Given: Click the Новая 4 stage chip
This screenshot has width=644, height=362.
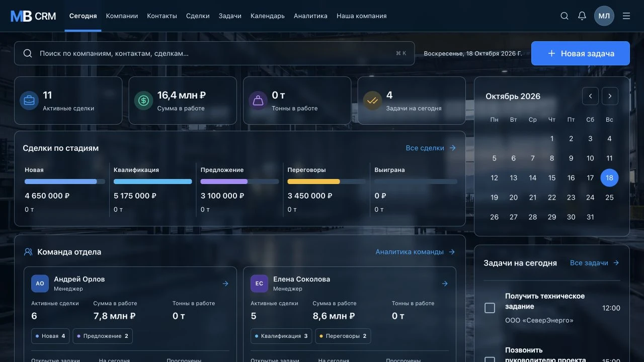Looking at the screenshot, I should [50, 336].
